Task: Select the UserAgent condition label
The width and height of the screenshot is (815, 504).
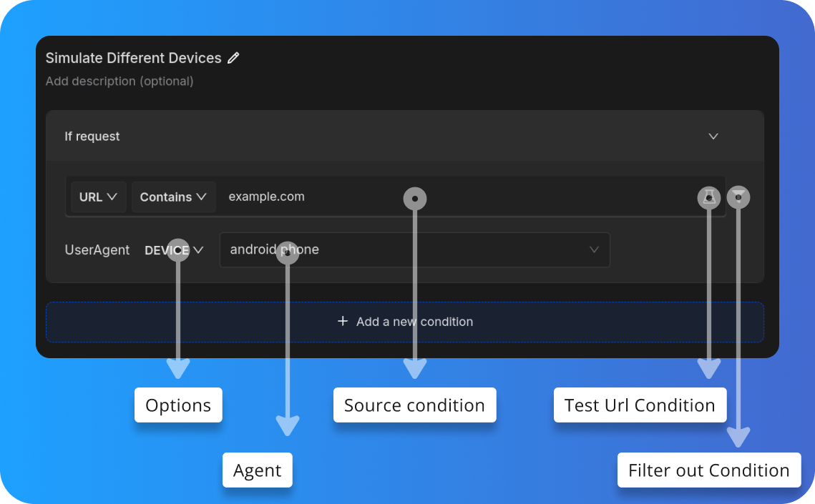Action: [97, 249]
